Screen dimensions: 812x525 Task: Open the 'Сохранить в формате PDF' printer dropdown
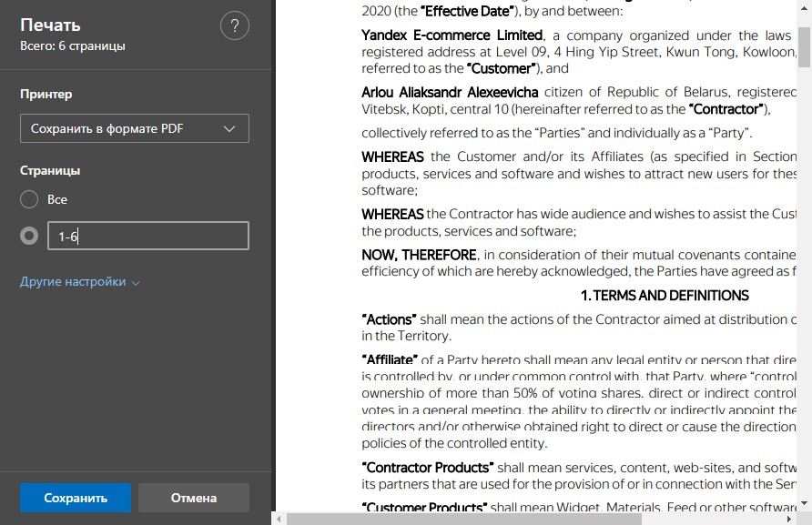click(135, 128)
